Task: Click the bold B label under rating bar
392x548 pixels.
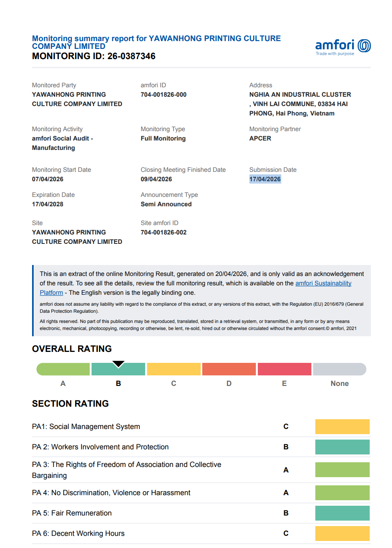Action: click(119, 384)
